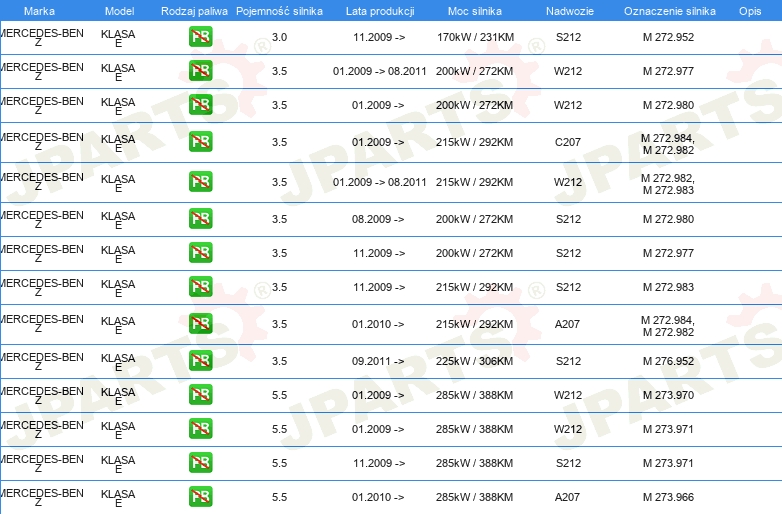Click petrol icon in W212 M 272.977 row
Screen dimensions: 782x514
pos(200,71)
